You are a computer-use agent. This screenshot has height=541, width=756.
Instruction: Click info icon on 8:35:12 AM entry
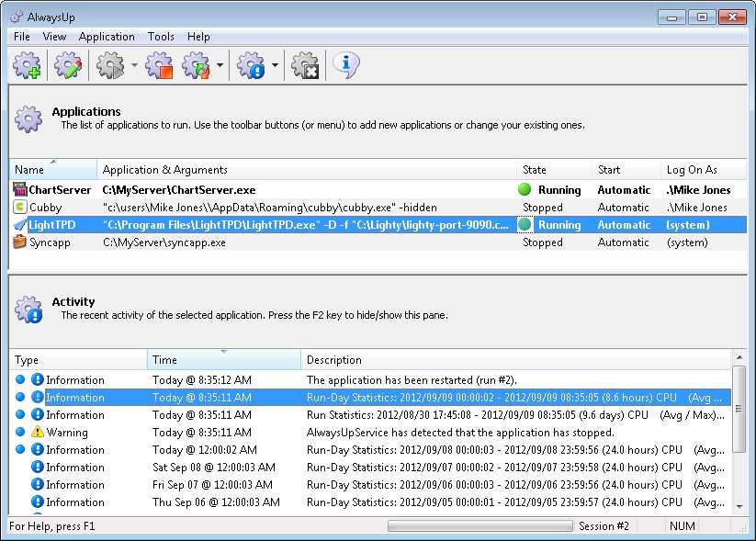pyautogui.click(x=38, y=379)
